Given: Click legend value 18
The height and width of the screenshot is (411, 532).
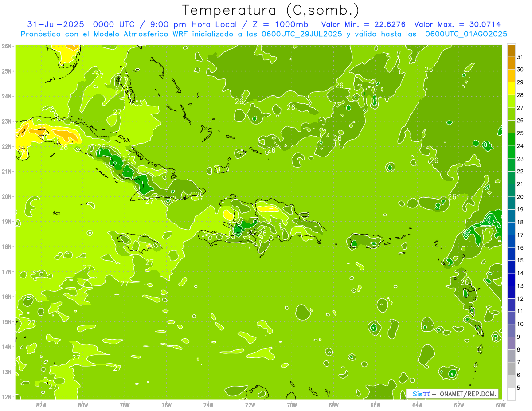Looking at the screenshot, I should coord(520,222).
